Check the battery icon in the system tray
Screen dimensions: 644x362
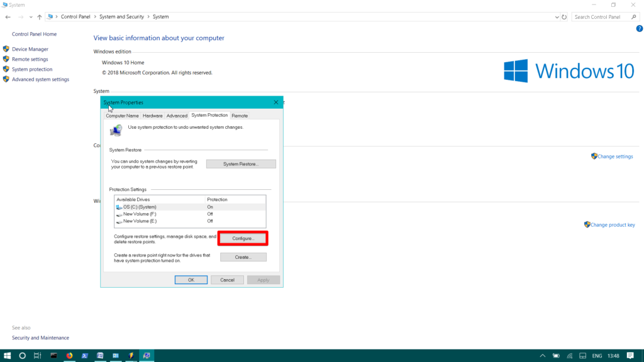[x=556, y=356]
